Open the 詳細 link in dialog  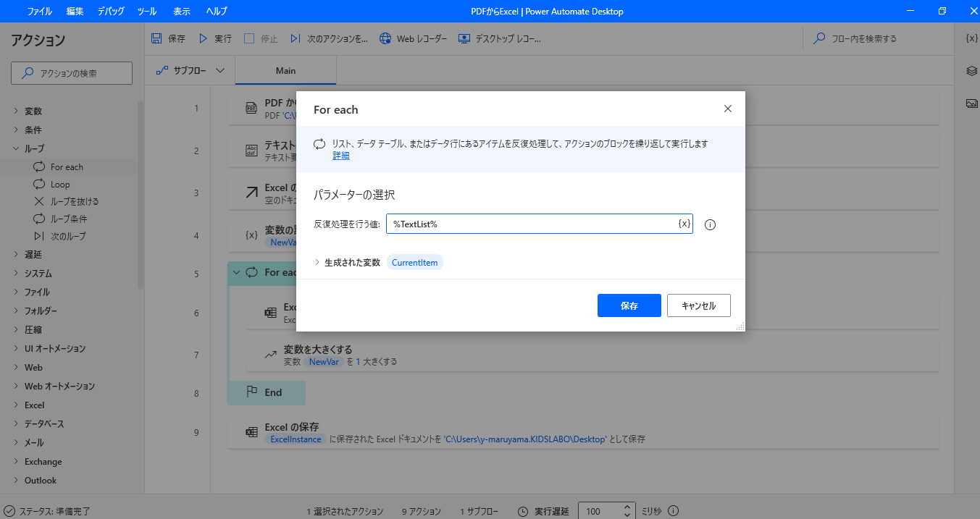tap(341, 156)
